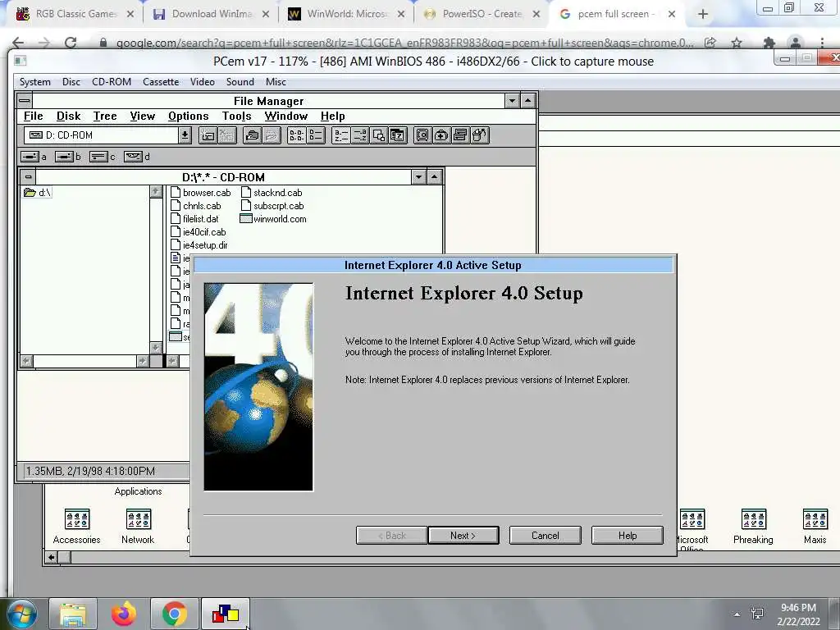Select winworld.com file

274,218
